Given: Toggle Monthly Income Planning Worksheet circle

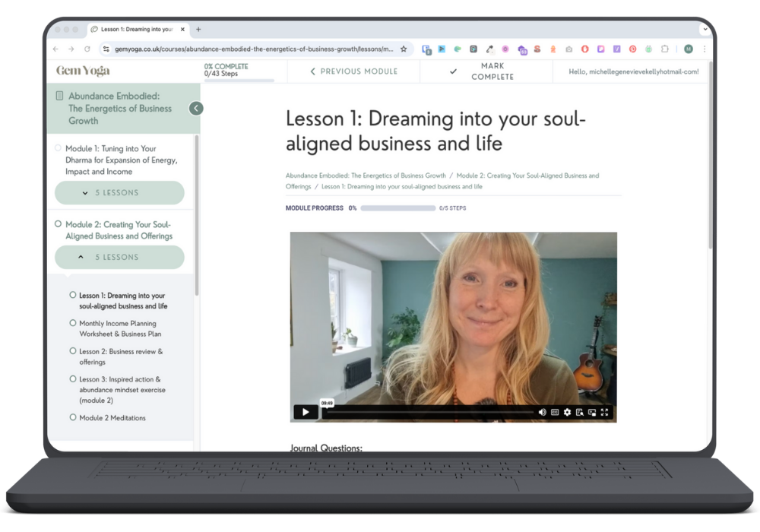Looking at the screenshot, I should coord(73,323).
